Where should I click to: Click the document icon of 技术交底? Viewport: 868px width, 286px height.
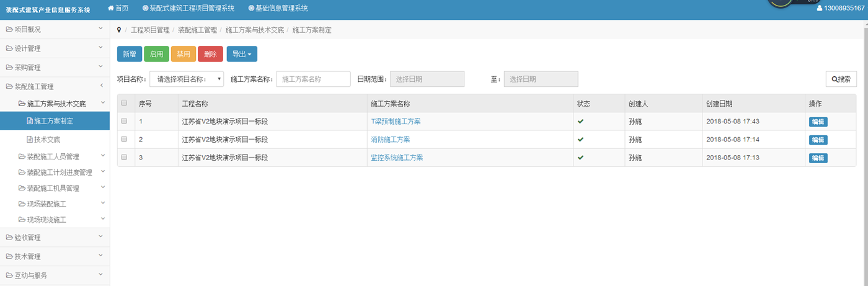29,140
